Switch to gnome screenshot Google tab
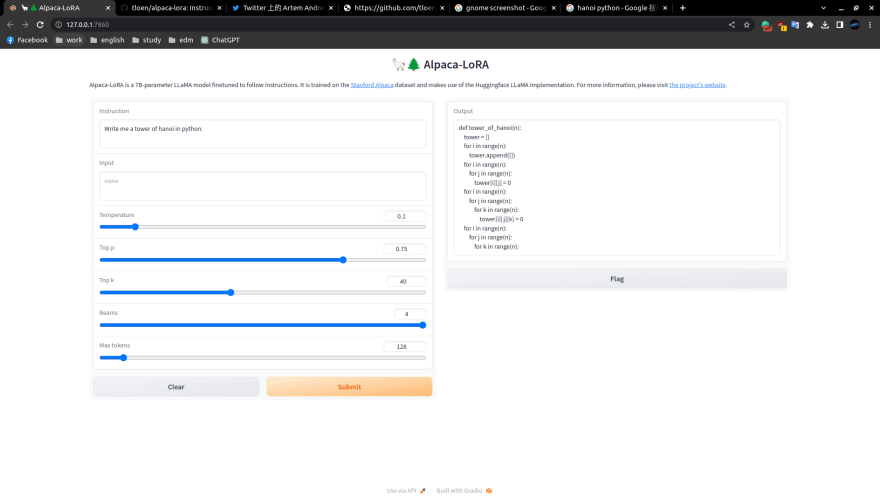This screenshot has width=880, height=503. [505, 8]
